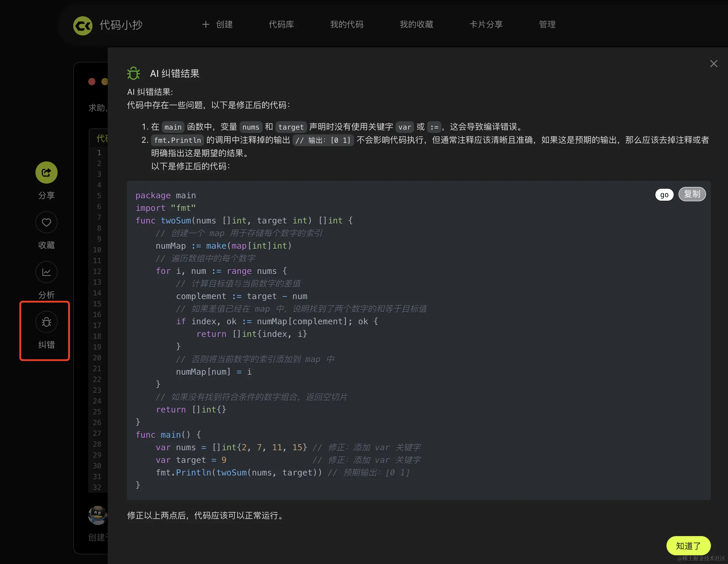The width and height of the screenshot is (728, 564).
Task: Go to 我的收藏 menu item
Action: click(416, 24)
